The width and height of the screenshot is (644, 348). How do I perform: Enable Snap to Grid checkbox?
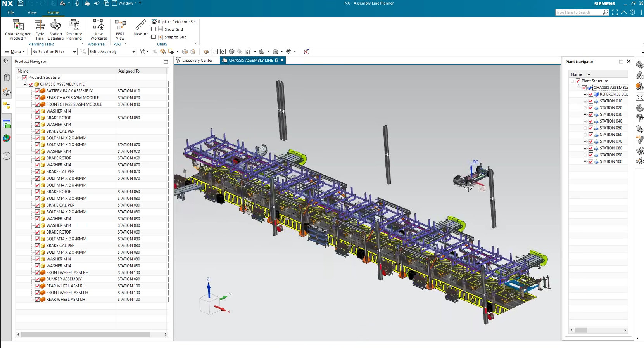[x=154, y=37]
